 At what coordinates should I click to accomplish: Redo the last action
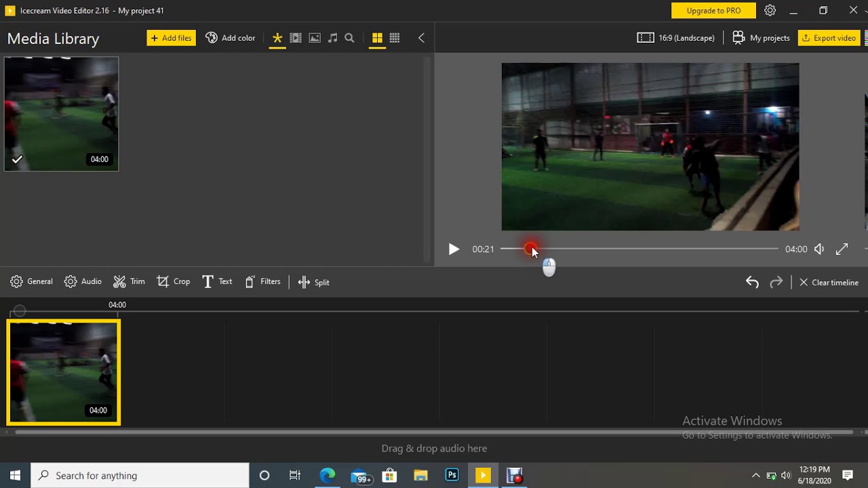click(776, 282)
